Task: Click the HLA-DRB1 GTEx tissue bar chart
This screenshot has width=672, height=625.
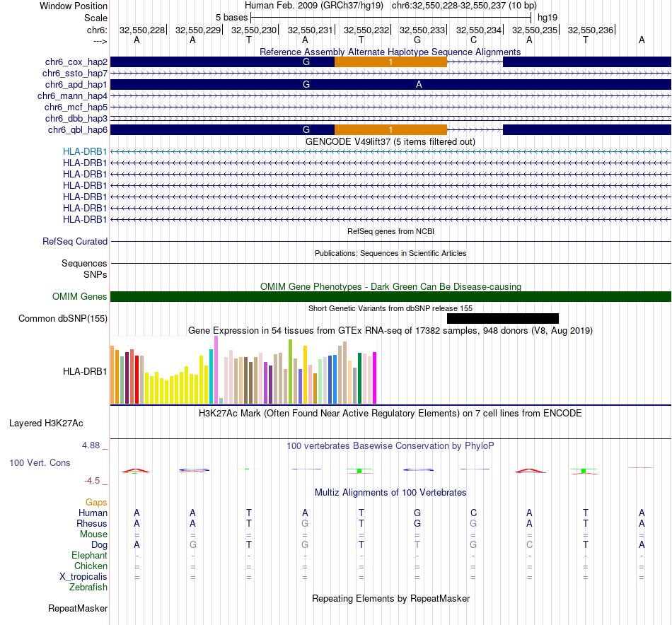Action: coord(243,370)
